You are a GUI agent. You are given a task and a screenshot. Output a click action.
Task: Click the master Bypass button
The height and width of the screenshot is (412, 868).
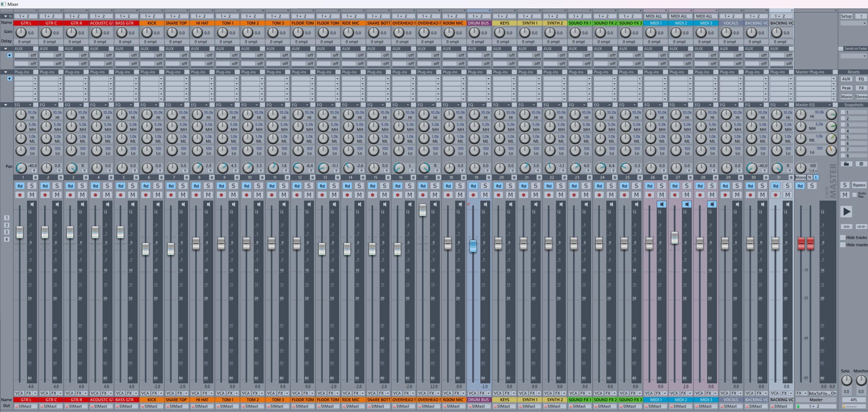(859, 185)
